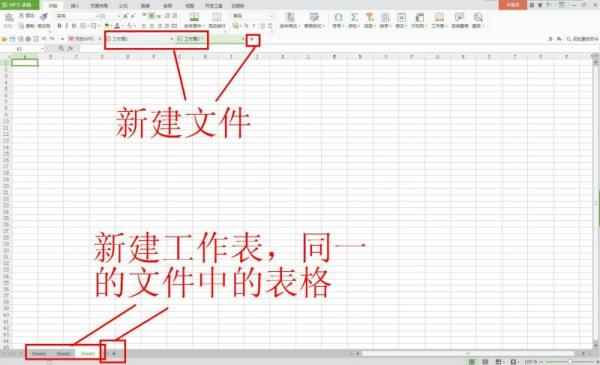600x365 pixels.
Task: Open the 页面布局 ribbon tab
Action: pyautogui.click(x=99, y=6)
